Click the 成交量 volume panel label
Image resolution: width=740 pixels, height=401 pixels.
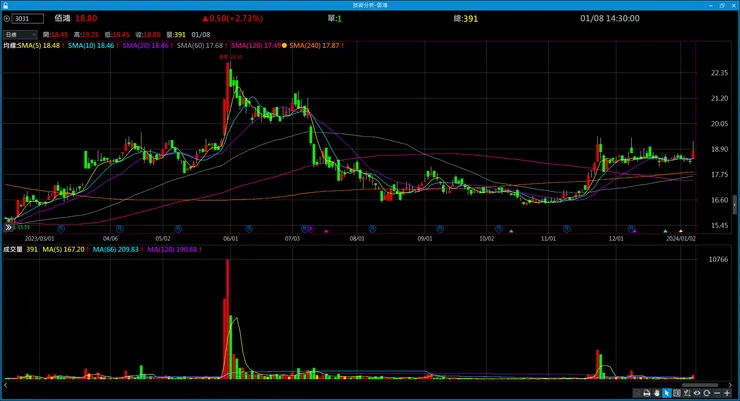click(x=13, y=249)
